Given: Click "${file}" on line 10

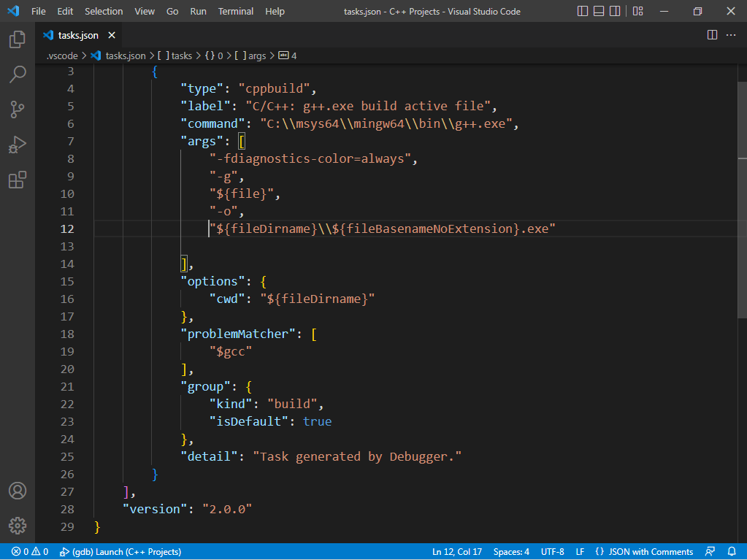Looking at the screenshot, I should [x=242, y=193].
